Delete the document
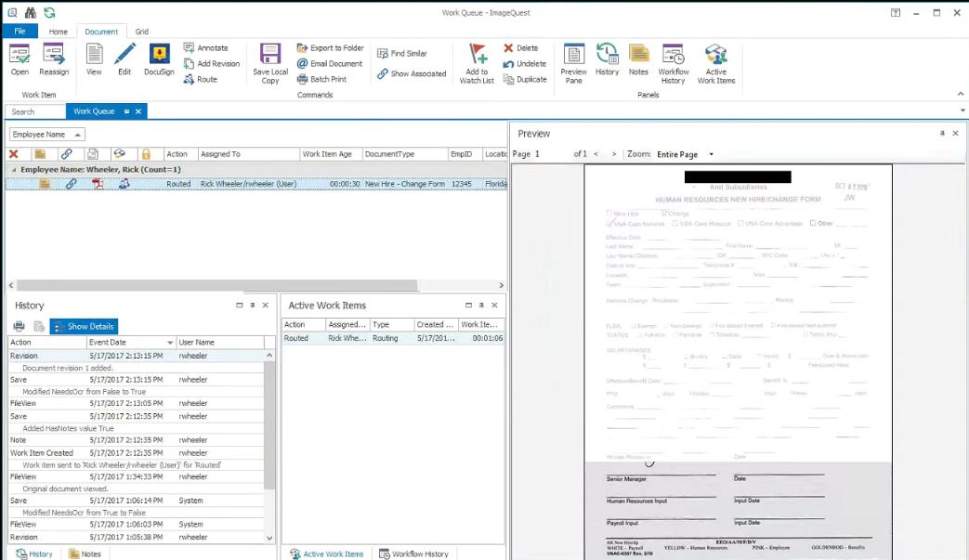This screenshot has width=969, height=560. point(520,47)
